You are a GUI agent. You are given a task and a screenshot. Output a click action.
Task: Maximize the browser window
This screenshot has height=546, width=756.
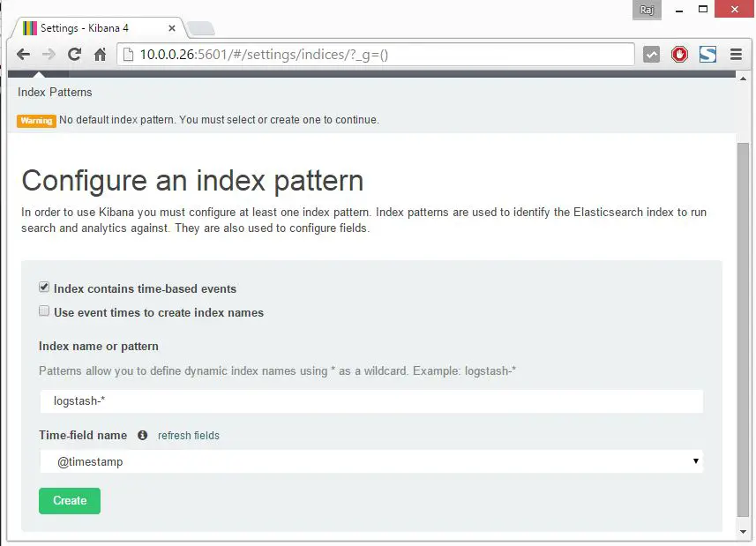[703, 9]
